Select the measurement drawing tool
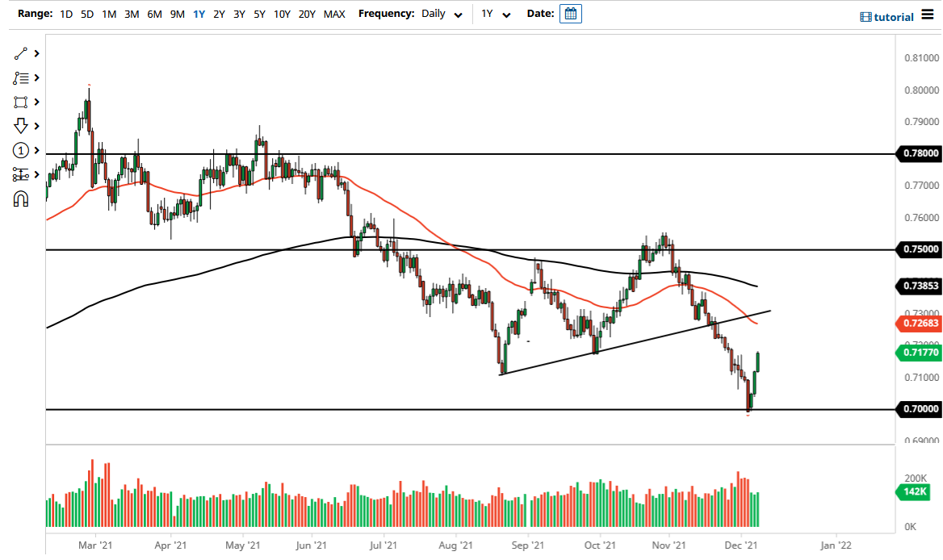This screenshot has height=560, width=943. click(22, 174)
